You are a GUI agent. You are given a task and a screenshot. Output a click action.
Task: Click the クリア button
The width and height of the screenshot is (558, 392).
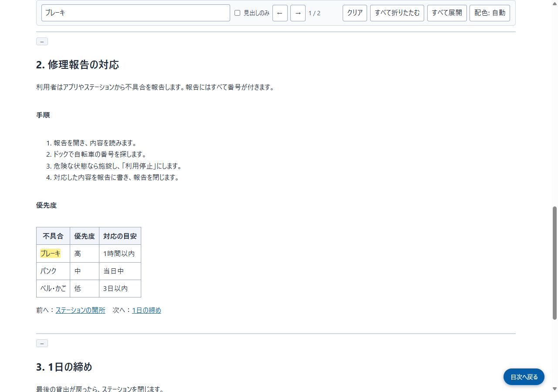coord(355,13)
